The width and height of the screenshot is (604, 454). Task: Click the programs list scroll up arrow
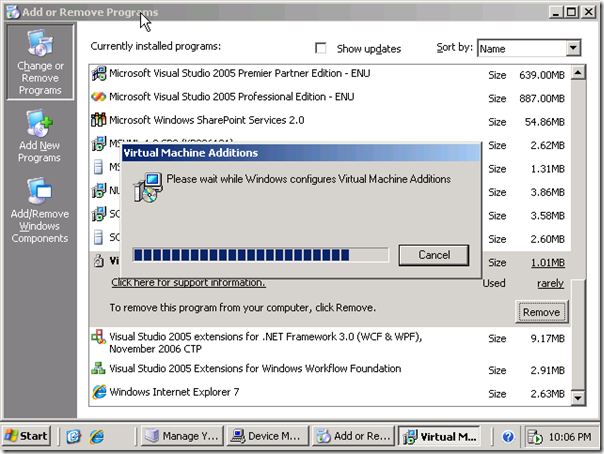(578, 72)
